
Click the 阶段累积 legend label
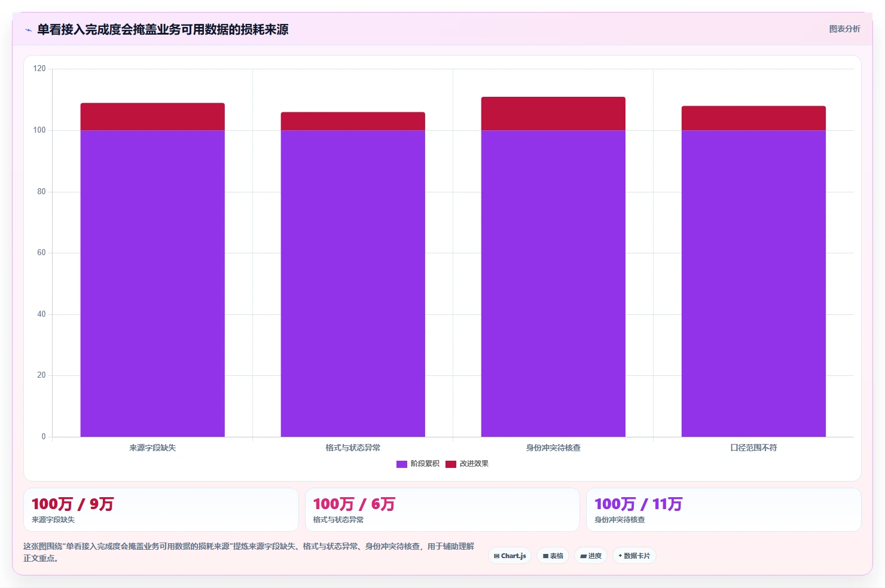pyautogui.click(x=425, y=464)
